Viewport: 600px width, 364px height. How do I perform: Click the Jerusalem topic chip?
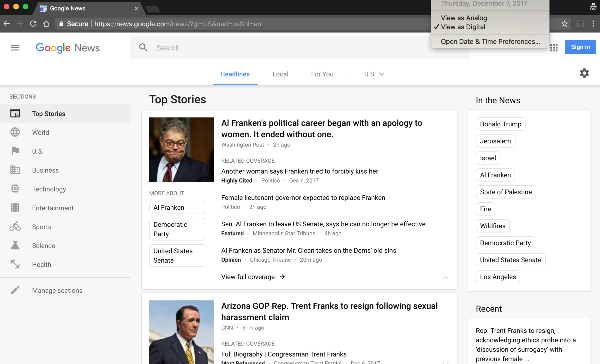tap(495, 141)
